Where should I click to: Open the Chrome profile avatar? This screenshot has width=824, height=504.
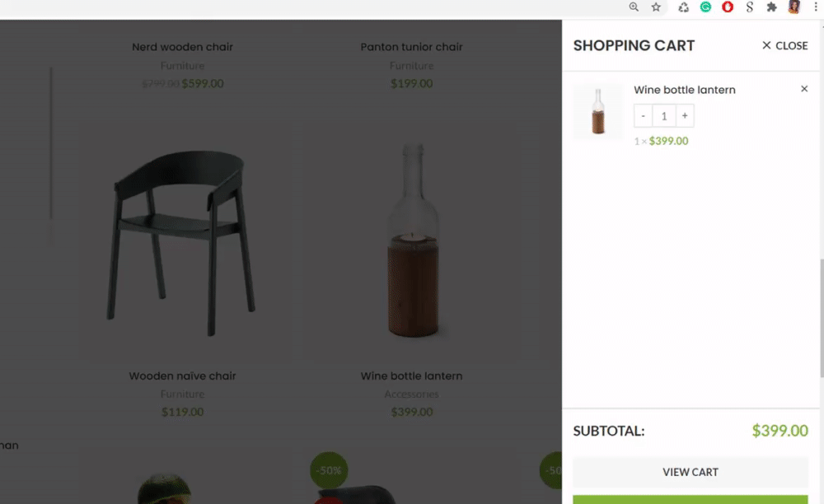coord(794,7)
